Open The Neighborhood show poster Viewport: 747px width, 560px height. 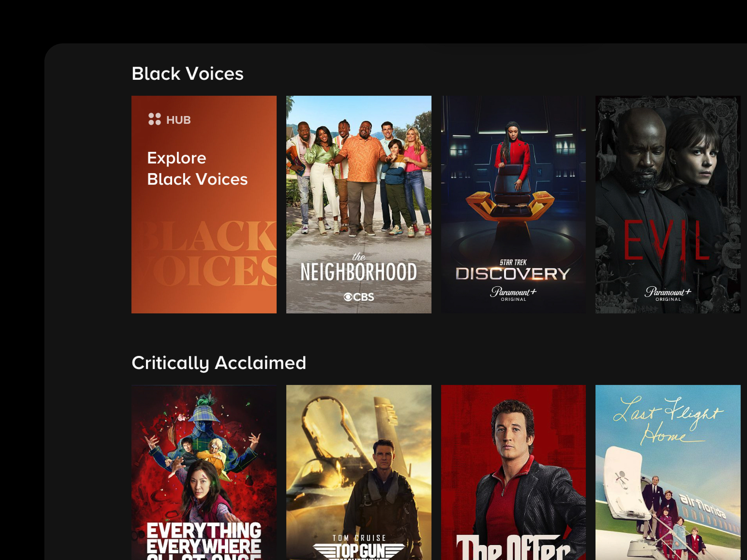coord(359,205)
